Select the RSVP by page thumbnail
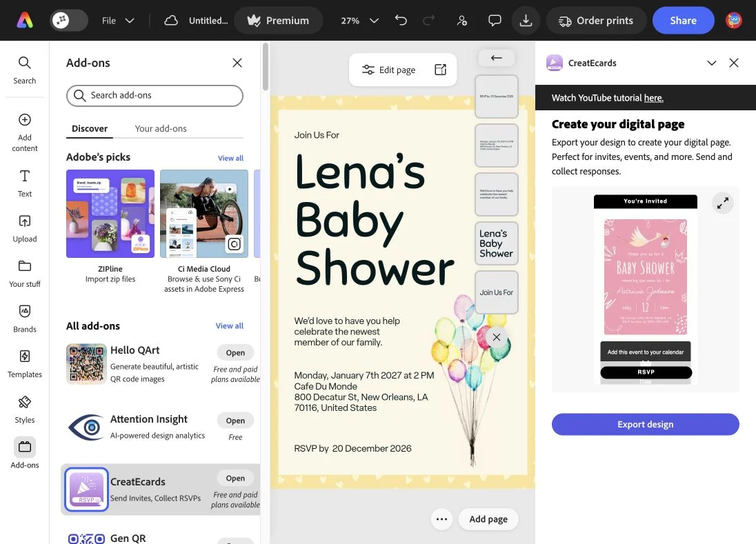This screenshot has width=756, height=544. [496, 97]
